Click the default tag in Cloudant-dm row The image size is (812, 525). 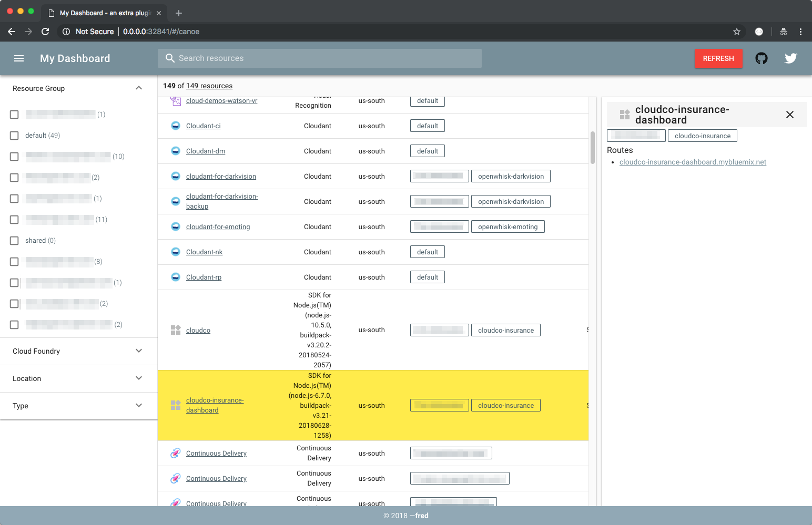pyautogui.click(x=428, y=151)
